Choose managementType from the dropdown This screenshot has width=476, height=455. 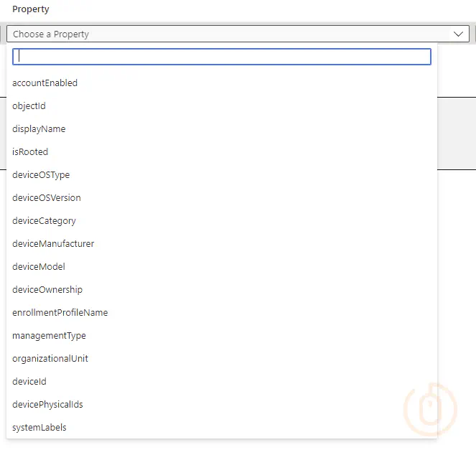tap(49, 336)
